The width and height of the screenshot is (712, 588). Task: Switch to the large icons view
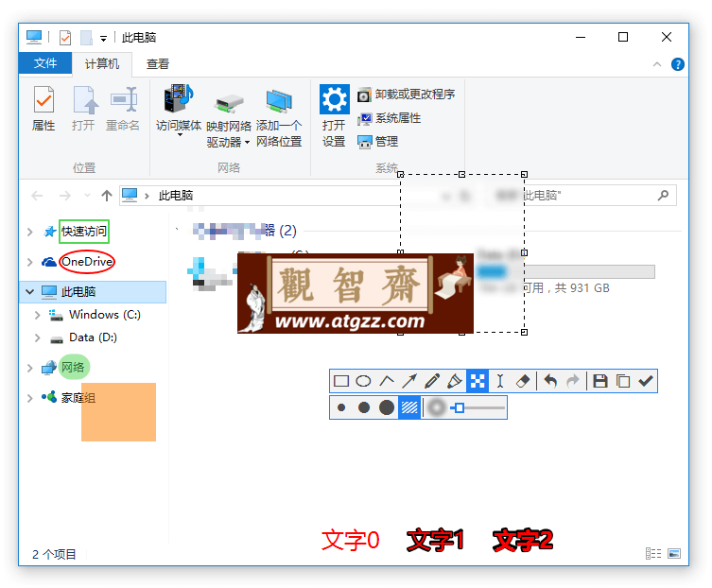tap(674, 553)
